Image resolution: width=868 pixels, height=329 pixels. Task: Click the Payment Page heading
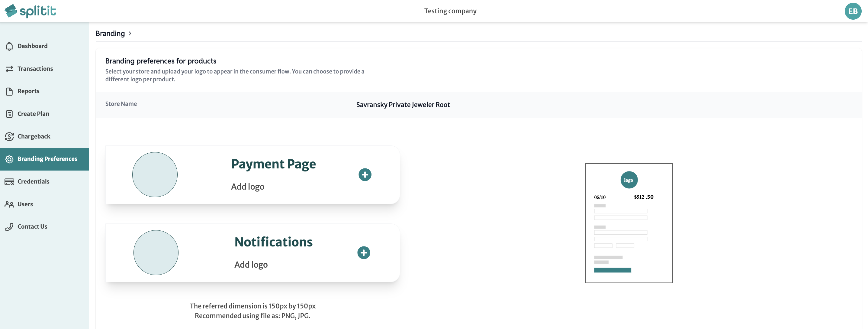[x=273, y=164]
